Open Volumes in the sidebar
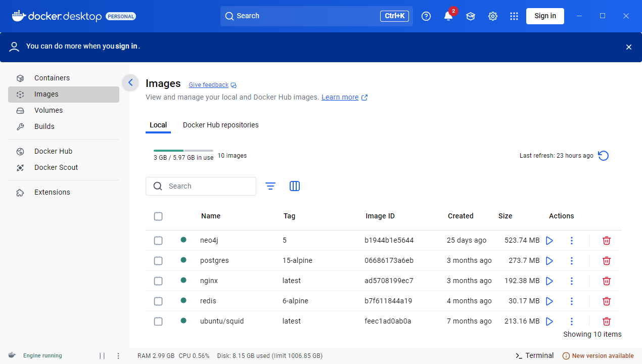The image size is (642, 364). 64,110
